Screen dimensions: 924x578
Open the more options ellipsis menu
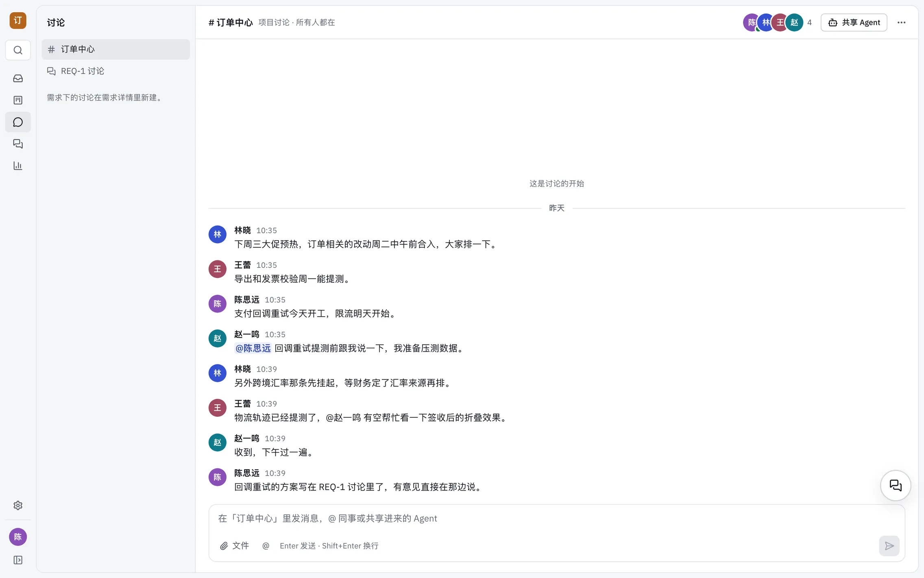(x=901, y=22)
